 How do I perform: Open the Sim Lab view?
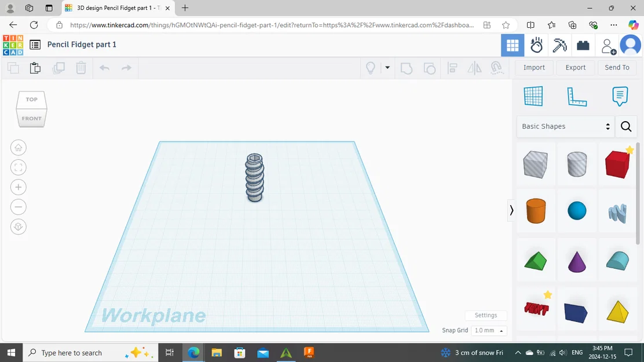tap(536, 45)
